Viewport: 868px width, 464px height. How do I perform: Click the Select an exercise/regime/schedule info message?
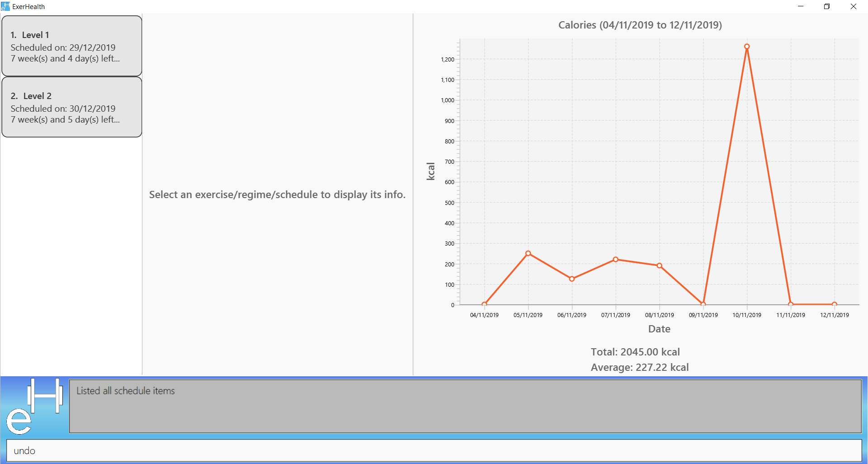click(x=278, y=194)
